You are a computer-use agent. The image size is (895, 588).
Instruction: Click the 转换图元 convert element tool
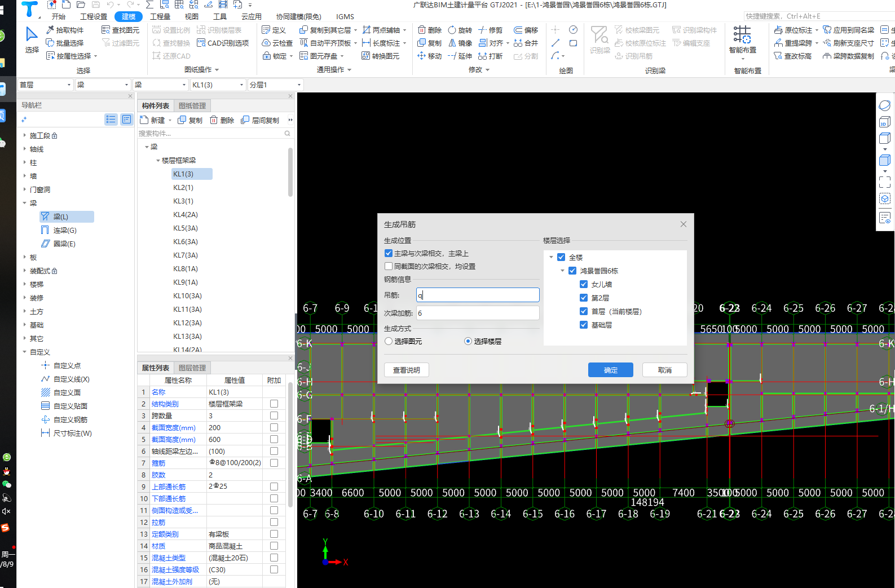click(x=381, y=56)
